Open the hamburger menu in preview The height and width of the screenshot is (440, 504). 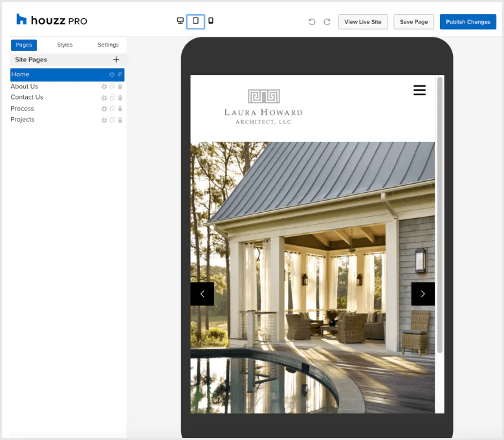click(419, 91)
